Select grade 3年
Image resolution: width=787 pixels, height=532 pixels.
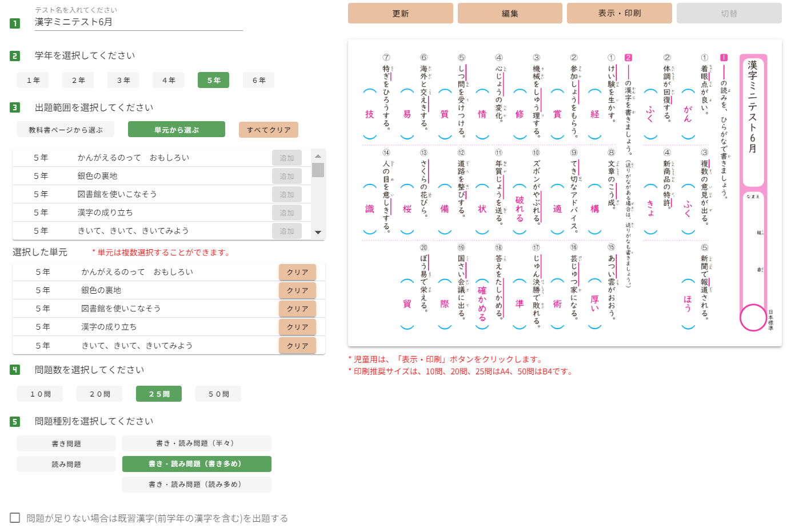pyautogui.click(x=123, y=80)
